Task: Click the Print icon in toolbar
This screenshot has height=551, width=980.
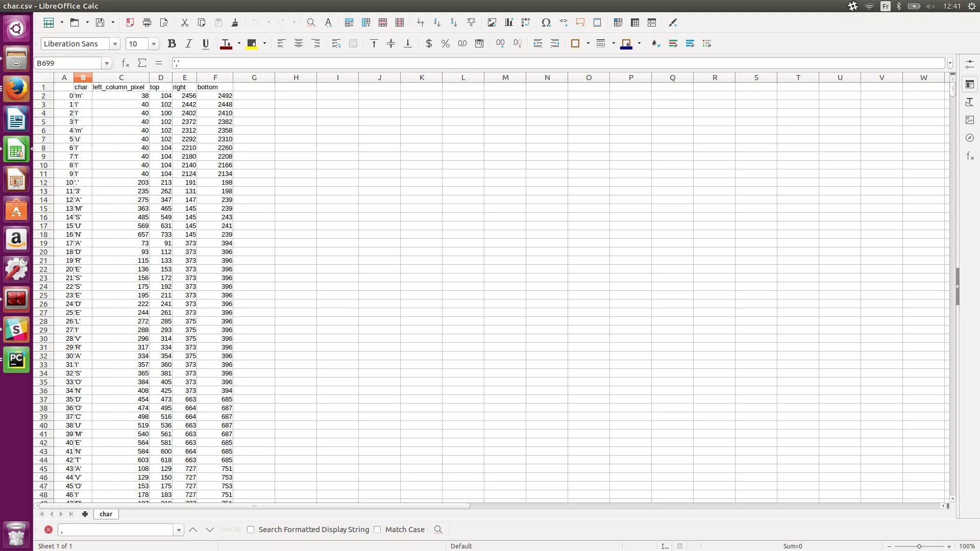Action: 147,22
